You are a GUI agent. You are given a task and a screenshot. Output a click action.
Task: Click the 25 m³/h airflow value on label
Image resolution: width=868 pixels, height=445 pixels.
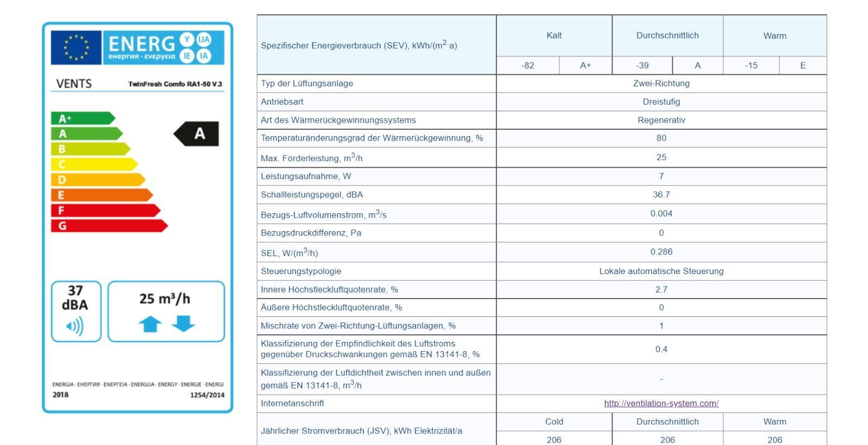pos(165,298)
